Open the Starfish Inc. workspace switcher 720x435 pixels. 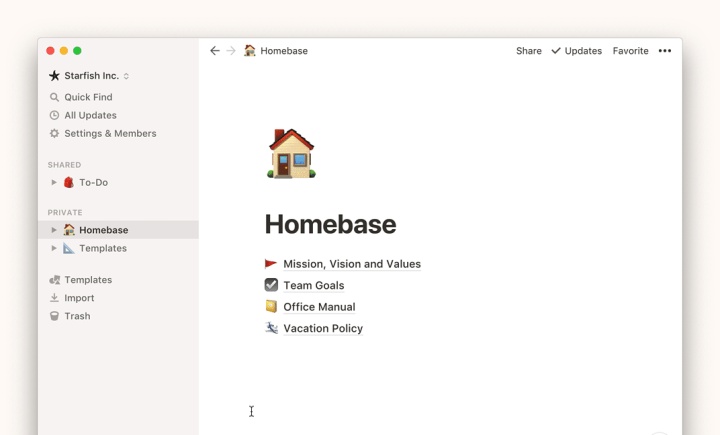coord(91,76)
